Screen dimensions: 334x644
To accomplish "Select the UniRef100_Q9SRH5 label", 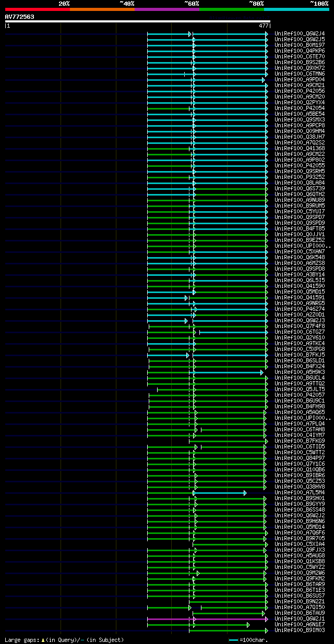I will pyautogui.click(x=300, y=172).
